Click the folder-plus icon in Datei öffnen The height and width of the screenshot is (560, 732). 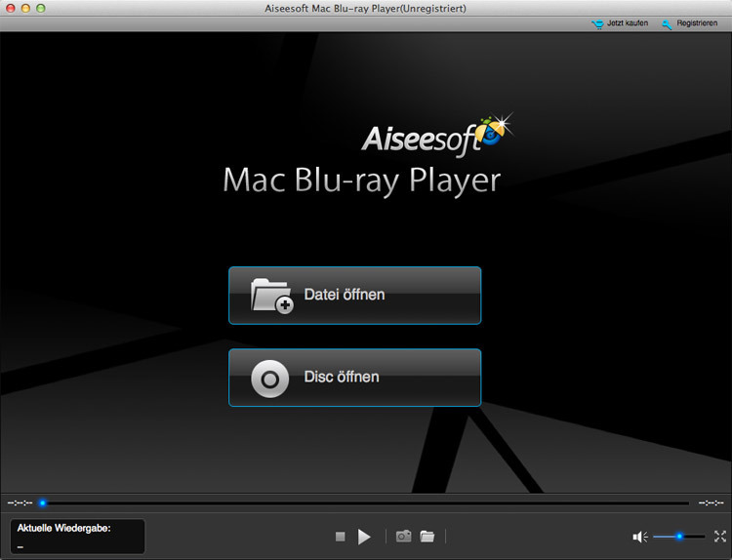tap(271, 296)
